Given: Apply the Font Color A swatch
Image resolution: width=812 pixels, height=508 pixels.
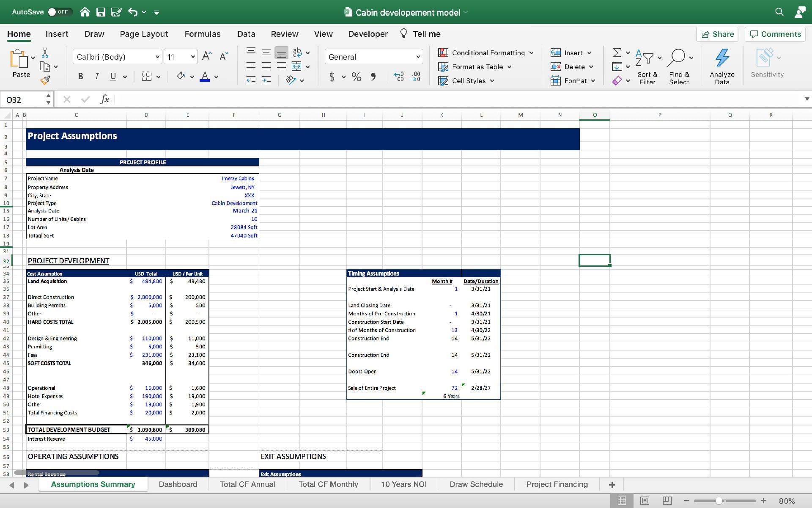Looking at the screenshot, I should tap(205, 76).
